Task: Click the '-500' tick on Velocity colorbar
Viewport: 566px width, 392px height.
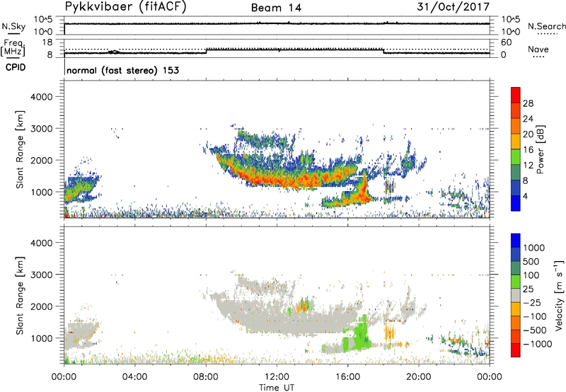Action: 535,330
